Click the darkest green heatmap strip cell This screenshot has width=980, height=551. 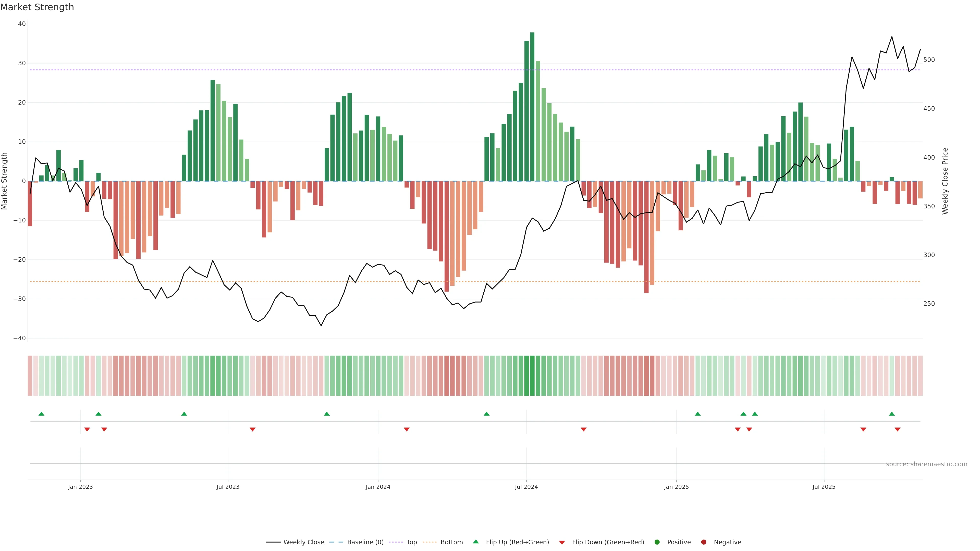[532, 376]
